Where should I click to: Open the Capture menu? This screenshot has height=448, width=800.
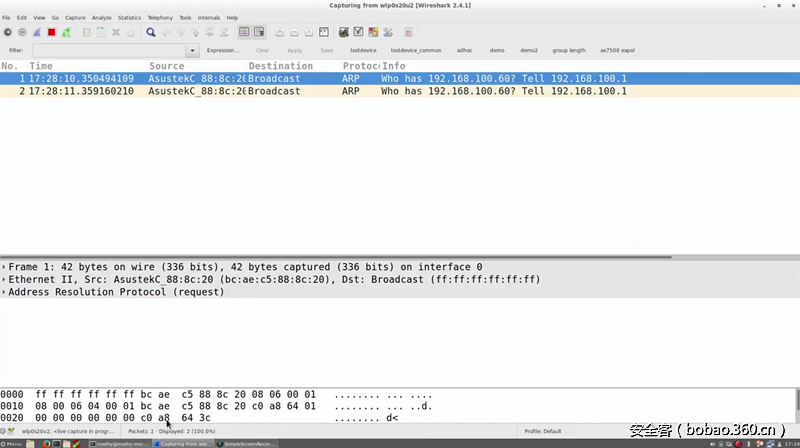pos(75,17)
